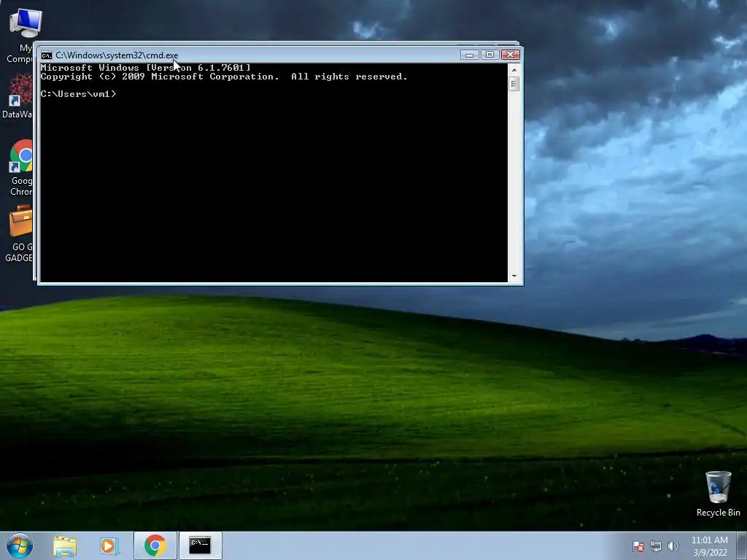This screenshot has width=747, height=560.
Task: Open the Windows Start orb
Action: (x=20, y=545)
